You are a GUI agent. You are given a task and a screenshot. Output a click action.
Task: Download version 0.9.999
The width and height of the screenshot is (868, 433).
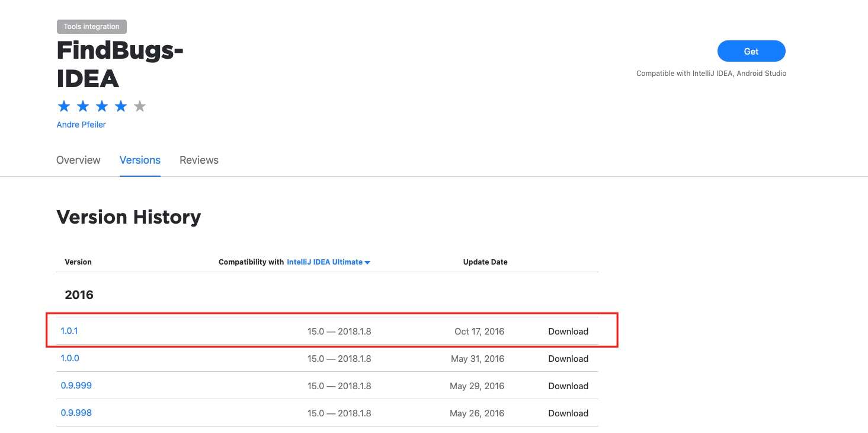(568, 386)
